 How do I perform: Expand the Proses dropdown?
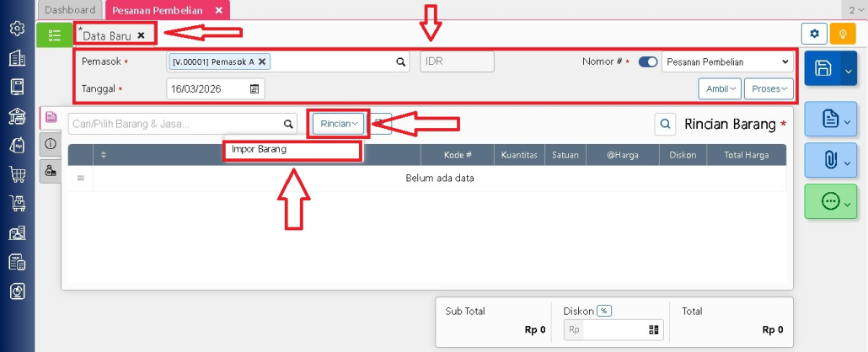pyautogui.click(x=769, y=88)
